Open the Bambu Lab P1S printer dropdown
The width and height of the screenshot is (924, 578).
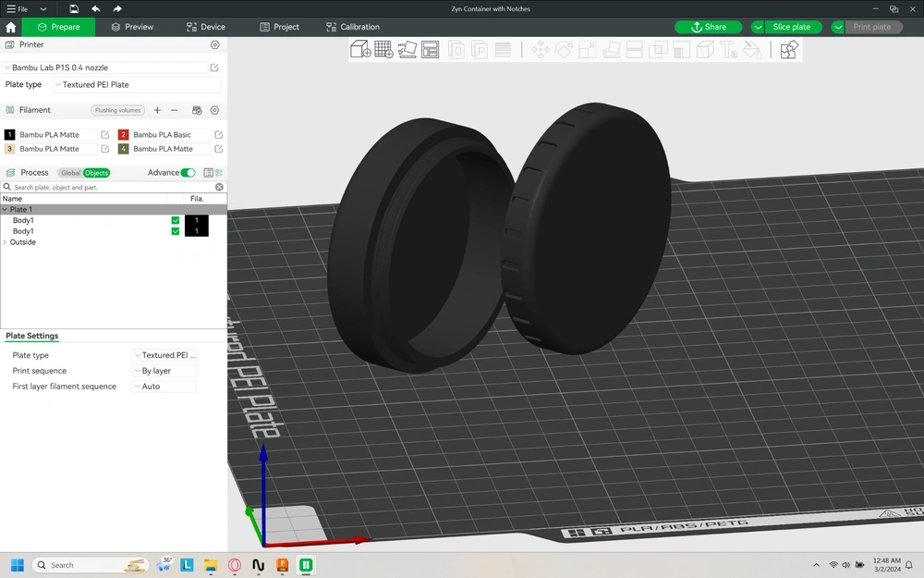click(105, 68)
